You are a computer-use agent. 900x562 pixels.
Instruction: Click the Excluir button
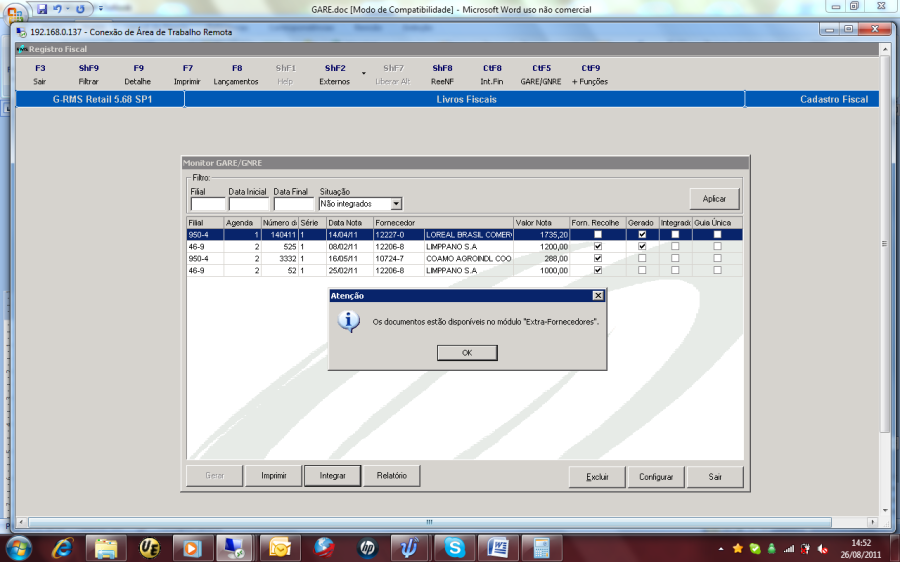[x=597, y=477]
